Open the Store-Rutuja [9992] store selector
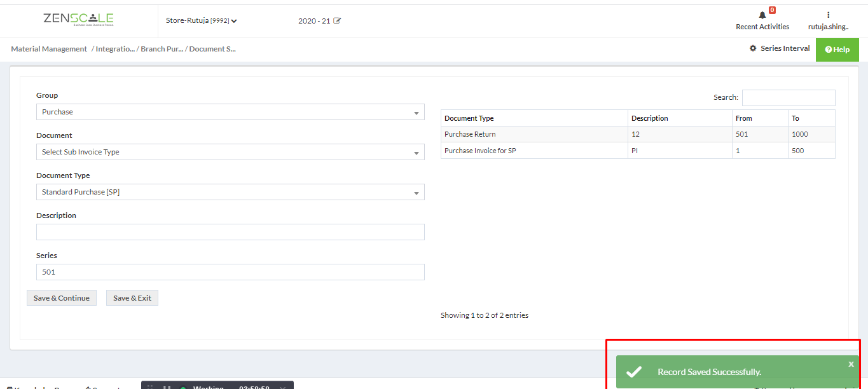Image resolution: width=868 pixels, height=389 pixels. pos(202,21)
